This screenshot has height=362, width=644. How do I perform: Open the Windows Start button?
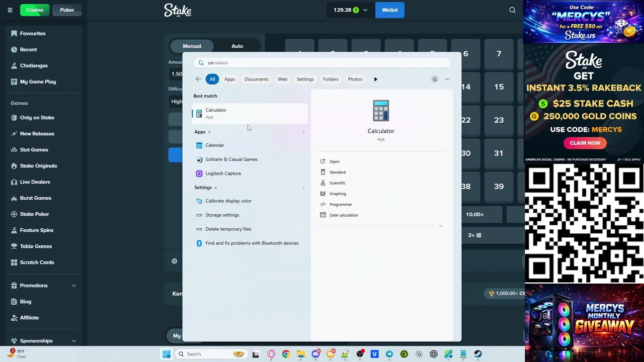pos(167,354)
